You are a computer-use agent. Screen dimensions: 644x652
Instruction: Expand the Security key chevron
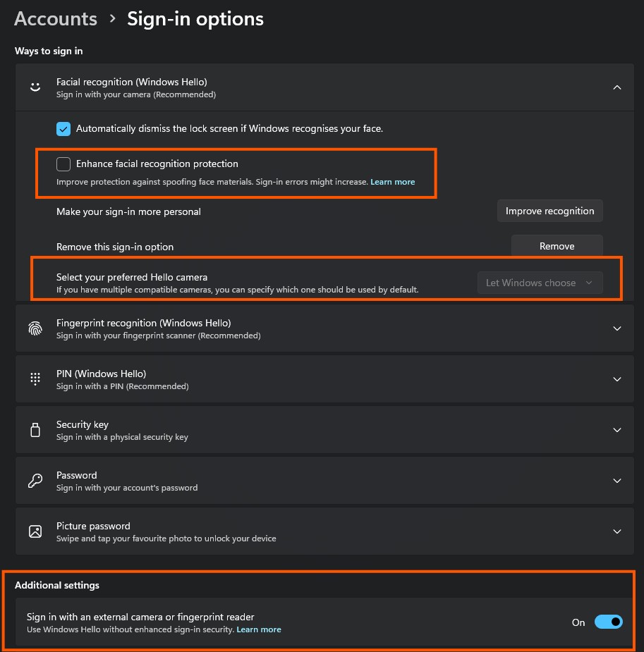coord(617,430)
